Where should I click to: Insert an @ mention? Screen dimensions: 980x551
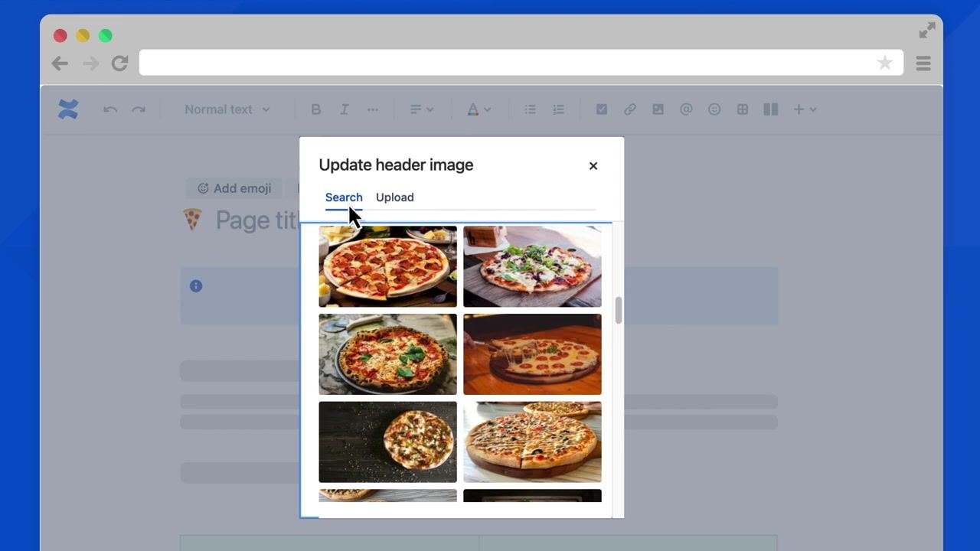(686, 109)
